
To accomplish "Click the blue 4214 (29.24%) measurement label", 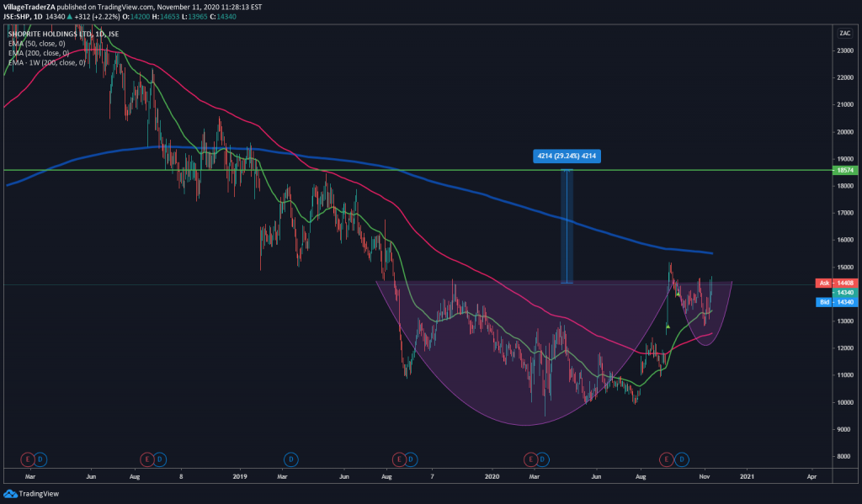I will coord(566,156).
